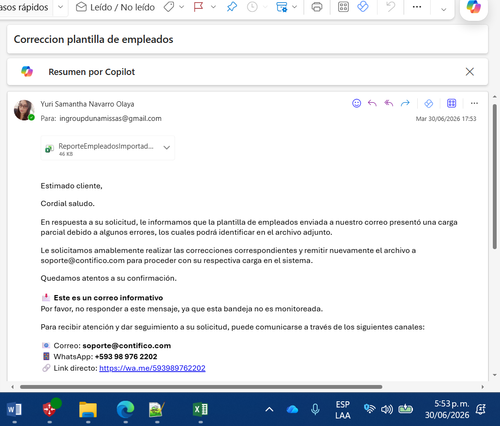
Task: Click the sender's profile photo
Action: tap(24, 110)
